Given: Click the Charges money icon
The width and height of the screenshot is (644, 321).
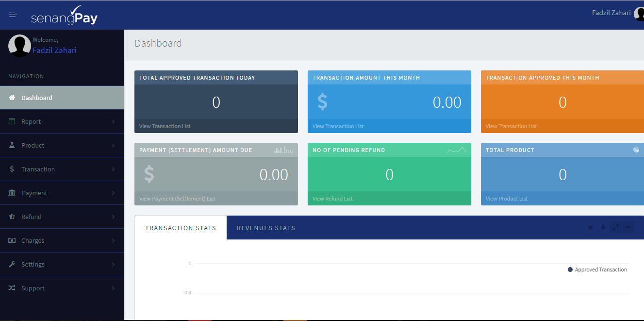Looking at the screenshot, I should (x=12, y=240).
